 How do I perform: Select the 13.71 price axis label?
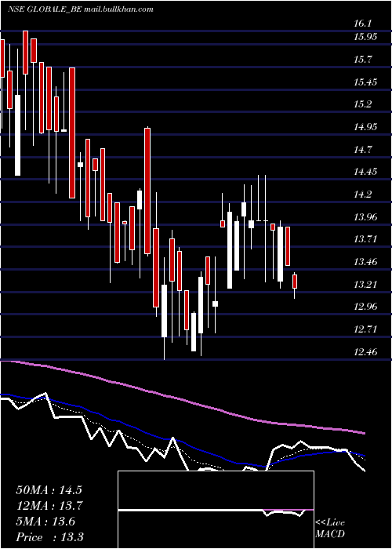365,239
